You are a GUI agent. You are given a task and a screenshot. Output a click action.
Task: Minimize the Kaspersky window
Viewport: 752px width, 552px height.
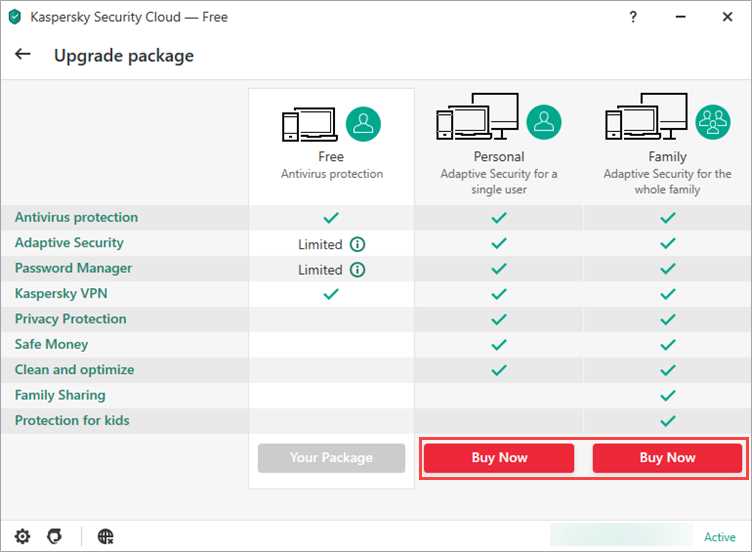[x=680, y=17]
